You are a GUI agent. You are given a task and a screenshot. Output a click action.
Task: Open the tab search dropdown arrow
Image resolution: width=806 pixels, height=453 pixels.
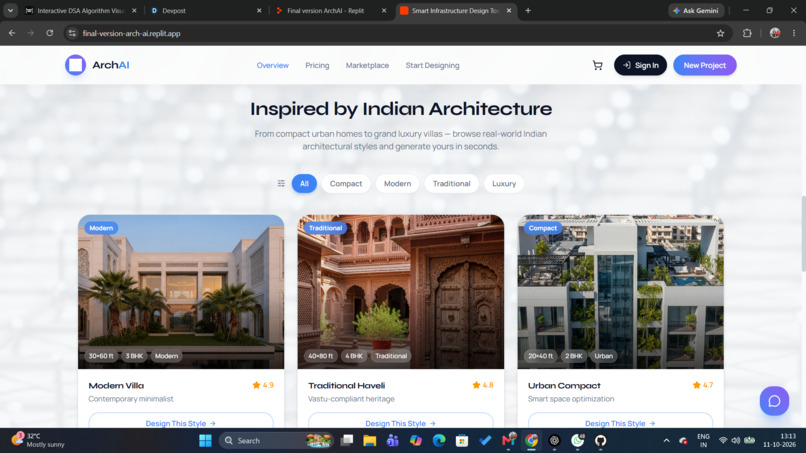(10, 10)
